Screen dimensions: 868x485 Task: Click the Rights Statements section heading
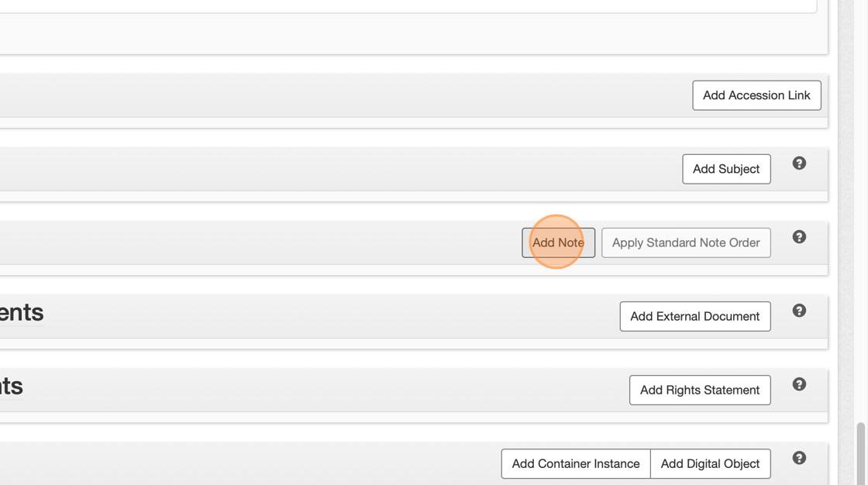12,386
